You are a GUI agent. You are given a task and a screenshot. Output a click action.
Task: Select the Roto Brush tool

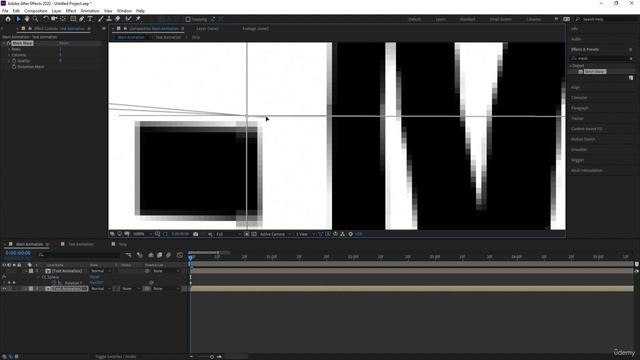click(x=129, y=19)
